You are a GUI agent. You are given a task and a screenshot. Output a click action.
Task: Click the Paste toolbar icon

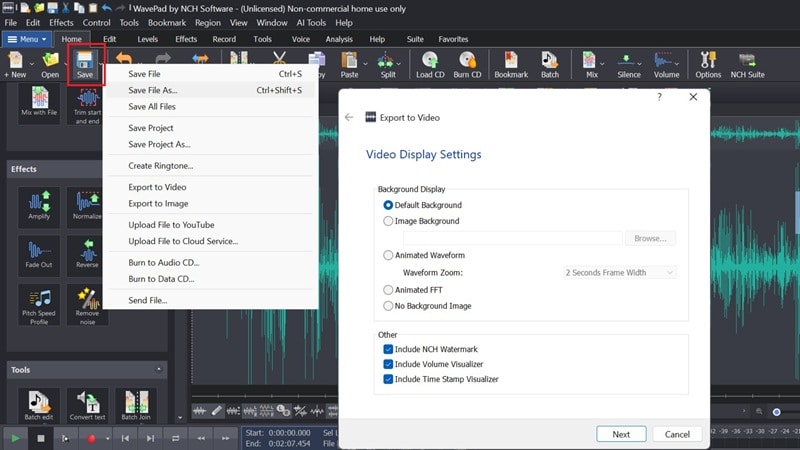click(349, 65)
